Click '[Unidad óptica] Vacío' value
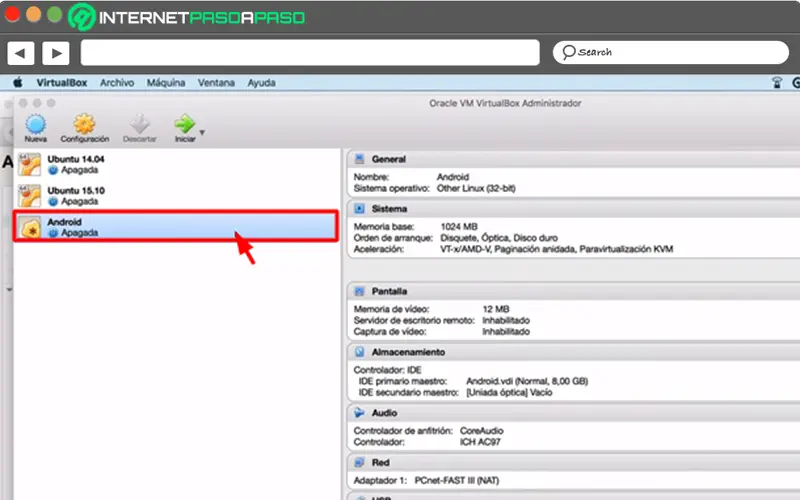The width and height of the screenshot is (800, 500). pyautogui.click(x=509, y=392)
